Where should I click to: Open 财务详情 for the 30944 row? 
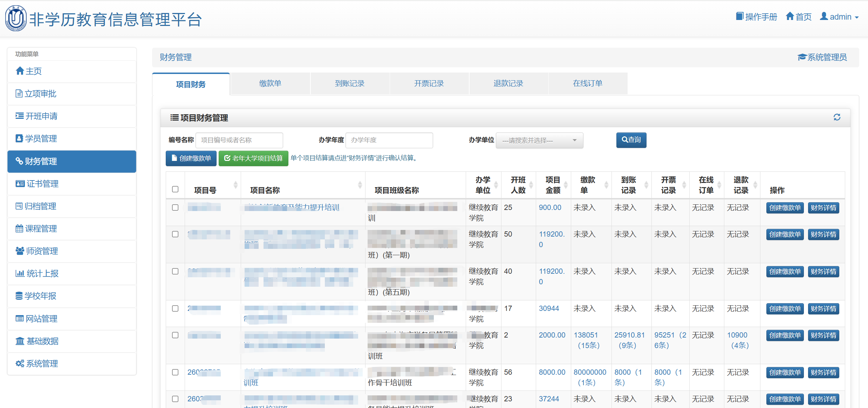(823, 309)
